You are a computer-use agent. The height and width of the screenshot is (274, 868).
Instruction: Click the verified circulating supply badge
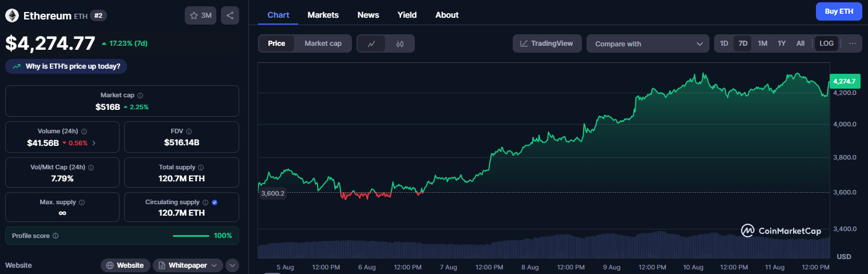(x=215, y=202)
